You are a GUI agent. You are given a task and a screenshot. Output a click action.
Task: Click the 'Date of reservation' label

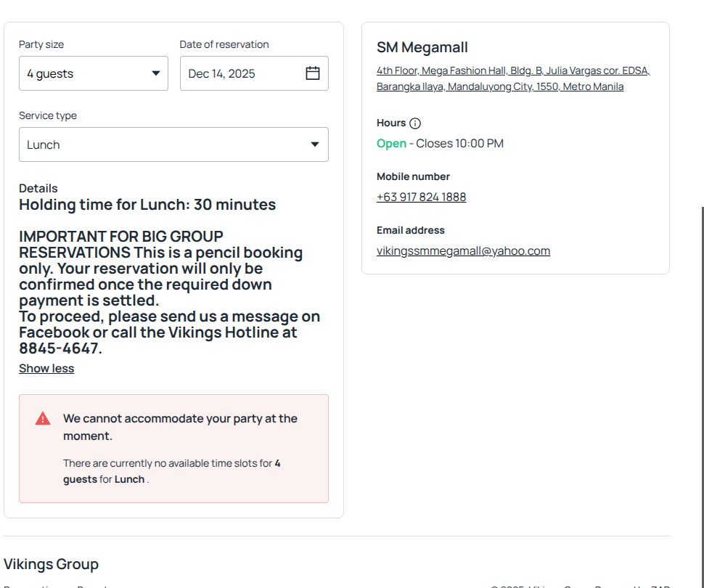point(224,45)
